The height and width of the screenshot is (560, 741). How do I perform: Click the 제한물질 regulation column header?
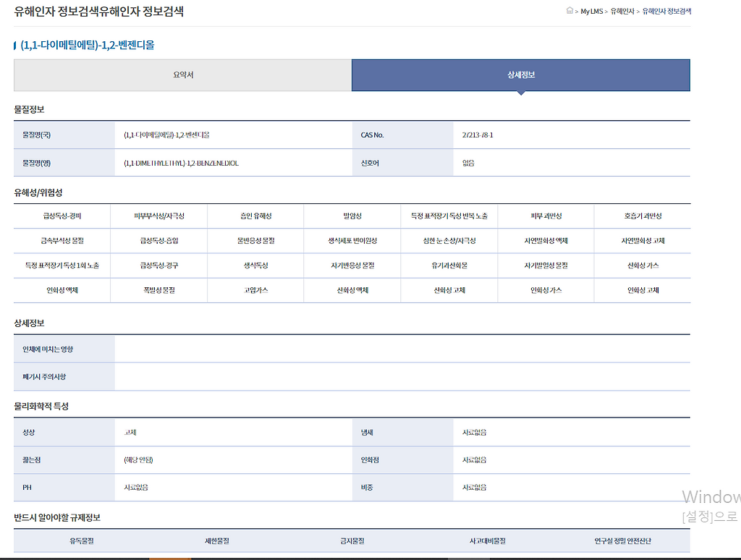point(217,540)
